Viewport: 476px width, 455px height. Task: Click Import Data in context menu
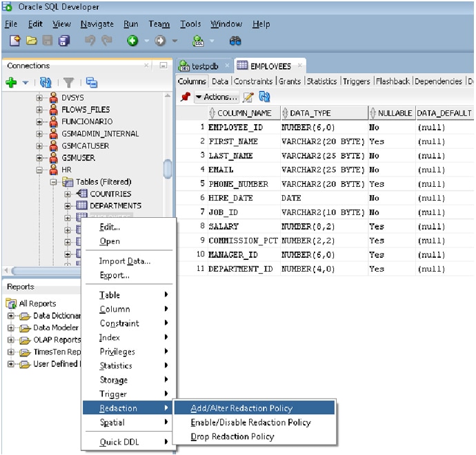[124, 261]
